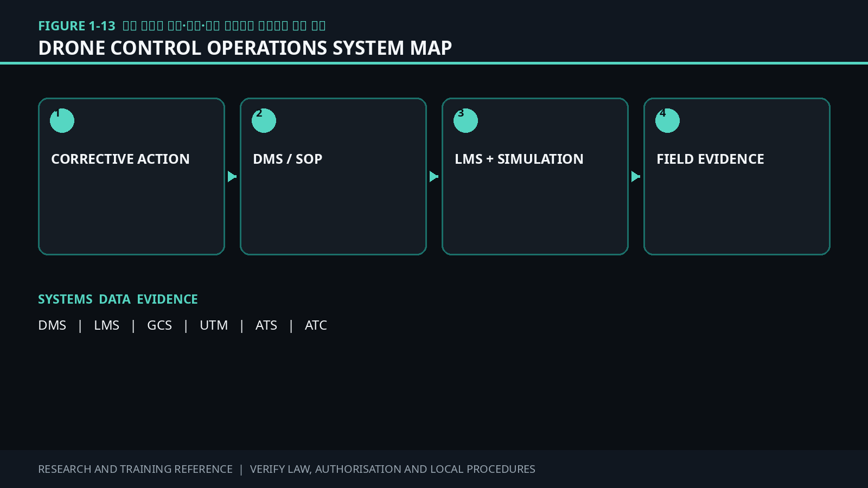
Task: Click LMS in the systems list
Action: click(x=106, y=325)
